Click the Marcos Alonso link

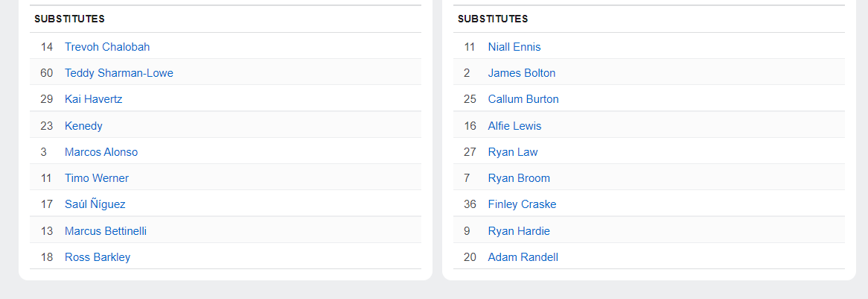[x=100, y=152]
